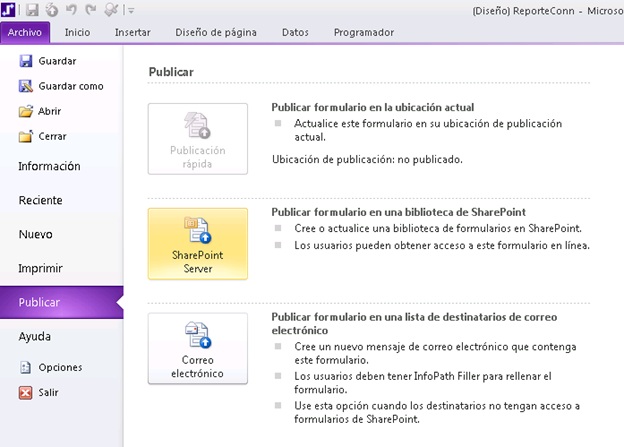Open the Archivo tab
Image resolution: width=624 pixels, height=447 pixels.
(x=25, y=32)
